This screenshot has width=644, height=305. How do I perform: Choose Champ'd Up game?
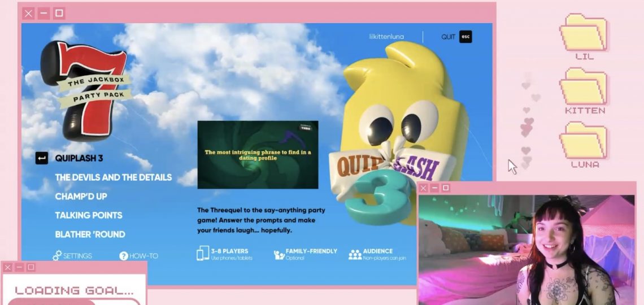tap(81, 197)
